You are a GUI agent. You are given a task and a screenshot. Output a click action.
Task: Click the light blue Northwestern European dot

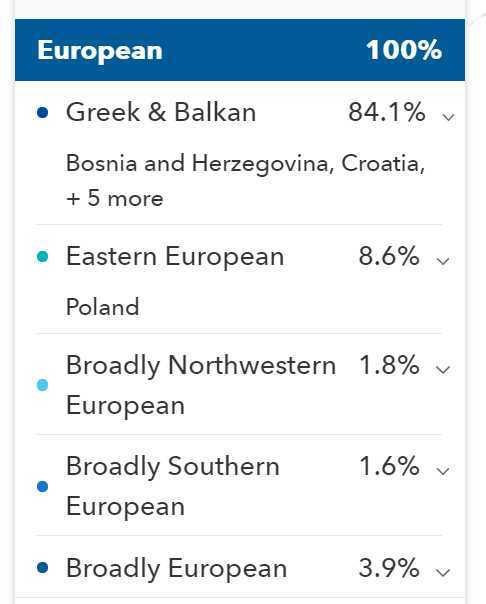(42, 385)
